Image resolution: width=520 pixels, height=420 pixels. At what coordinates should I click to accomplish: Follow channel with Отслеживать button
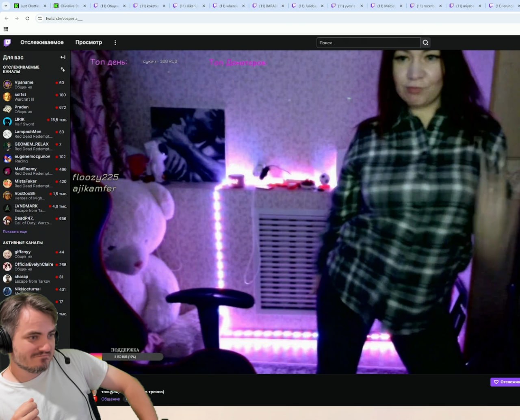[x=505, y=382]
